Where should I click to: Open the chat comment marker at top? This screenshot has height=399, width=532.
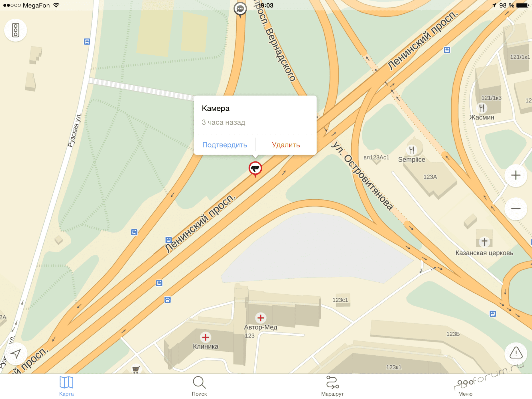240,9
